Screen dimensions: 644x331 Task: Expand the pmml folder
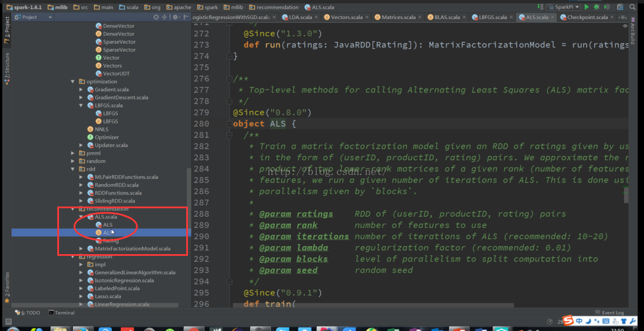73,153
